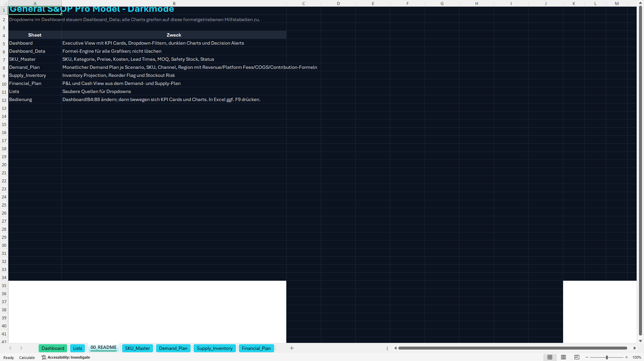Go to the Financial_Plan sheet tab

pyautogui.click(x=256, y=348)
